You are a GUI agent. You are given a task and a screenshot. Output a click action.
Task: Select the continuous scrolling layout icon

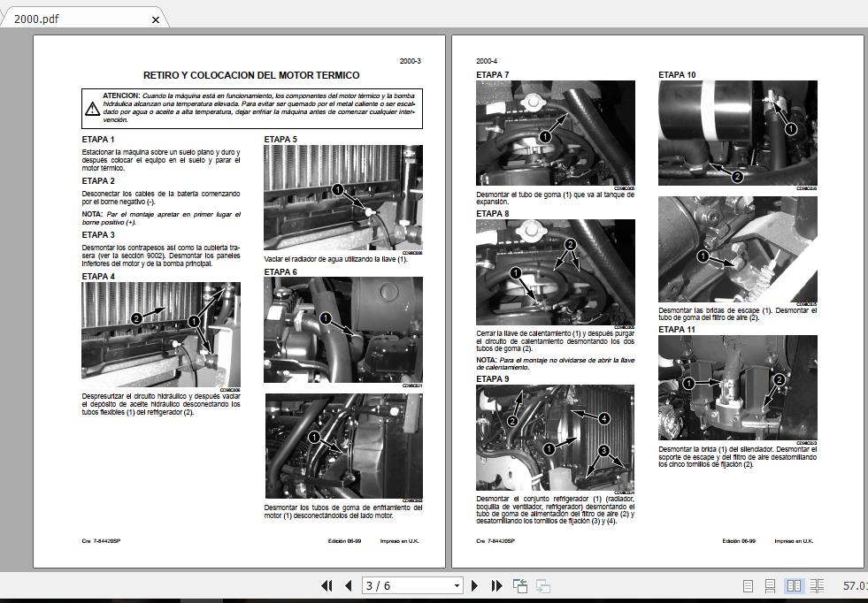click(x=770, y=585)
